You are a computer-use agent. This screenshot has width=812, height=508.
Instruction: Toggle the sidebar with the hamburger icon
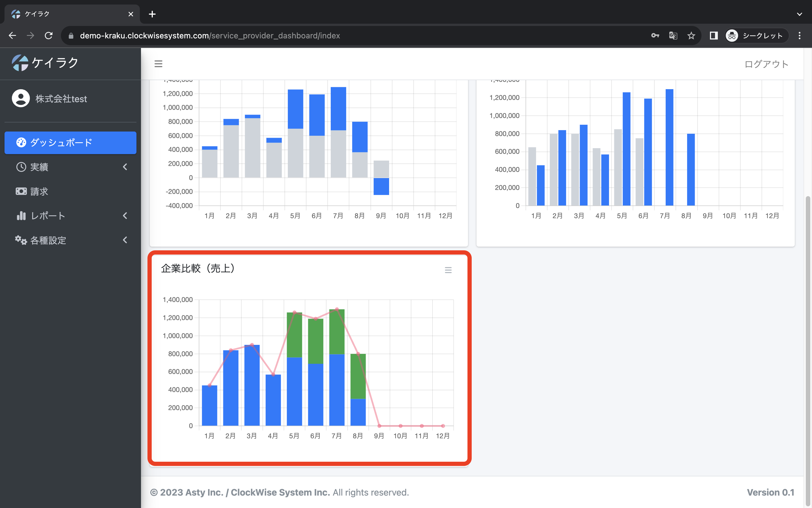click(x=158, y=64)
